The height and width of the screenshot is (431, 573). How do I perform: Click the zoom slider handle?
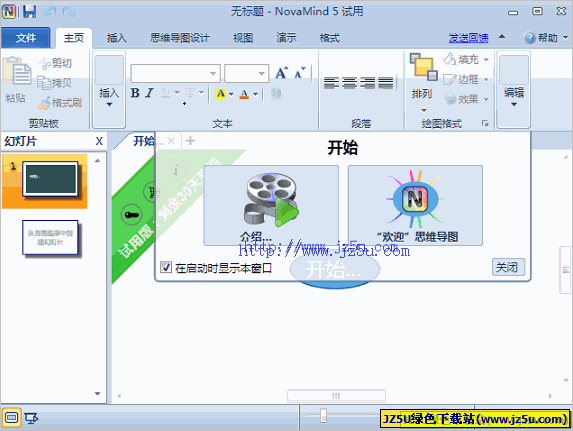click(x=323, y=415)
